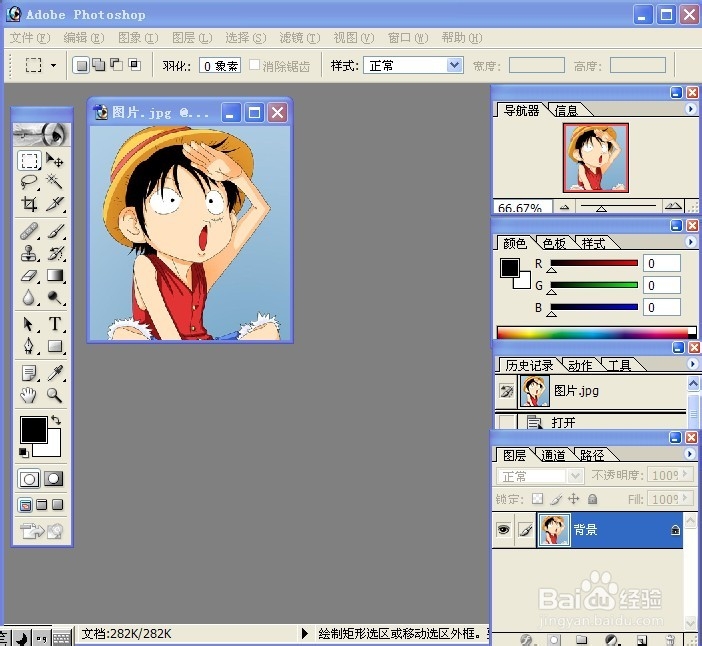Select the Crop tool
The image size is (702, 646).
[29, 204]
